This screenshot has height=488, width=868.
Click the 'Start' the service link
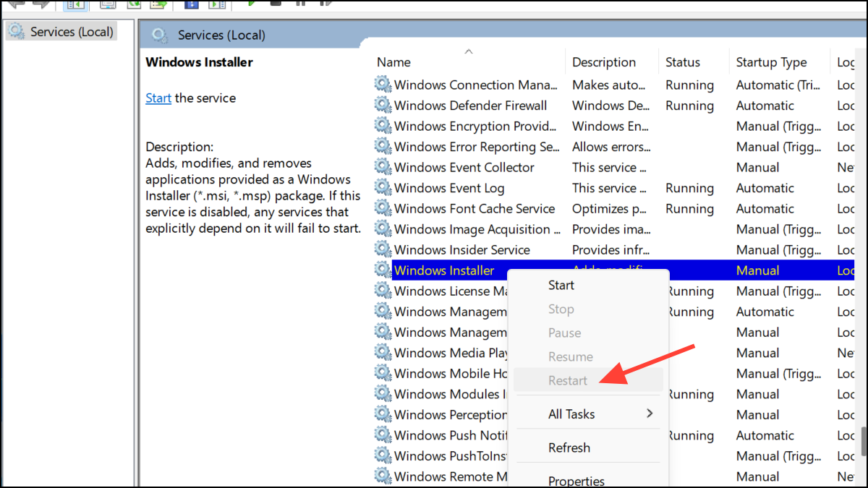tap(158, 98)
